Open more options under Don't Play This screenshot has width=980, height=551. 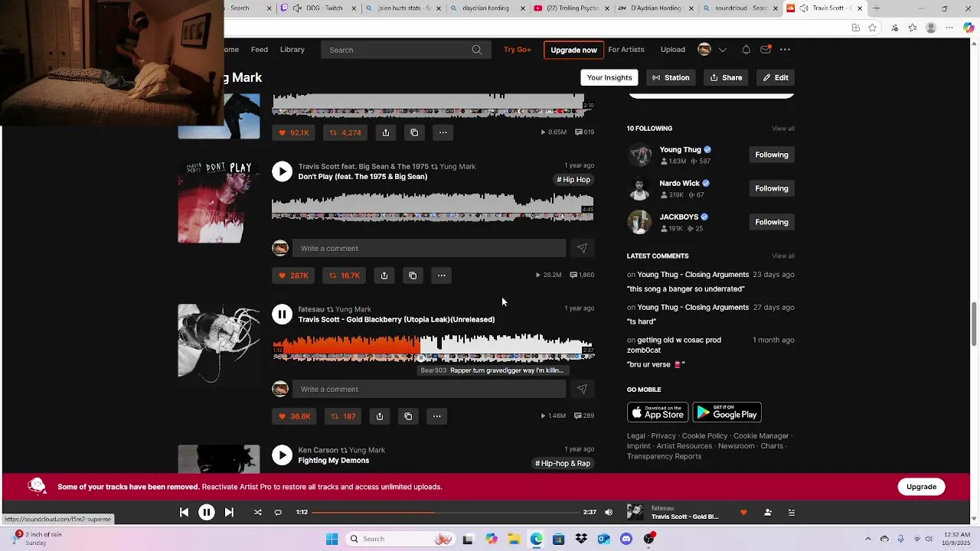pos(441,275)
